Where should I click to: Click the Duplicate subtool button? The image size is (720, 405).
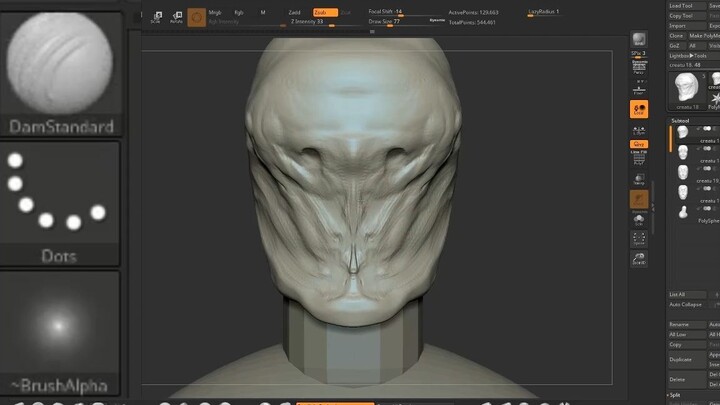[686, 360]
